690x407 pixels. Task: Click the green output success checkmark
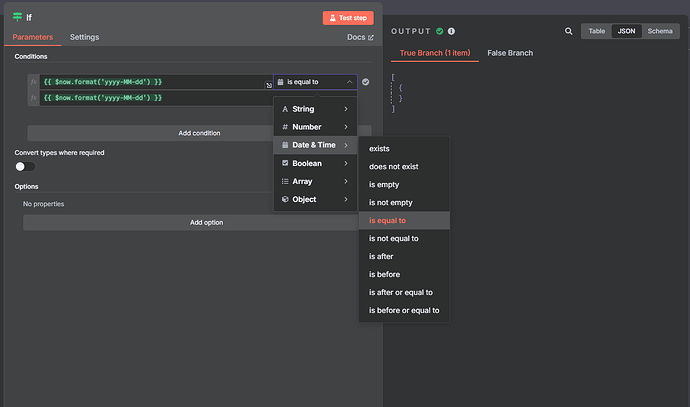[x=440, y=31]
